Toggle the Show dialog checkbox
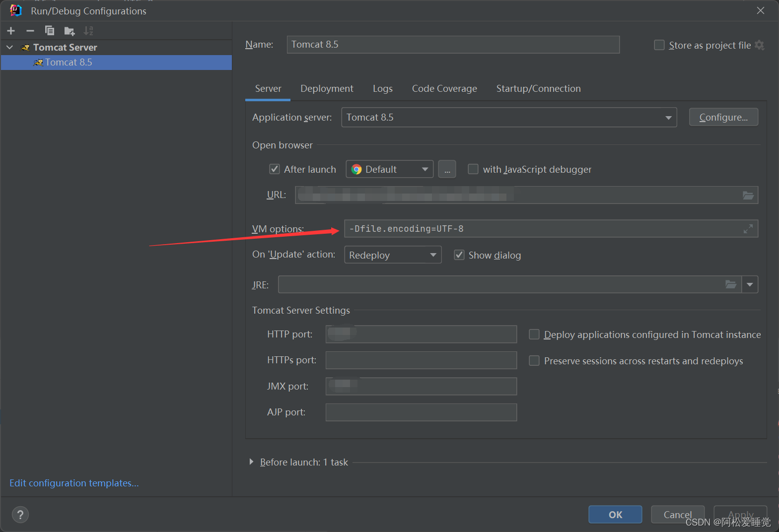This screenshot has width=779, height=532. coord(459,255)
